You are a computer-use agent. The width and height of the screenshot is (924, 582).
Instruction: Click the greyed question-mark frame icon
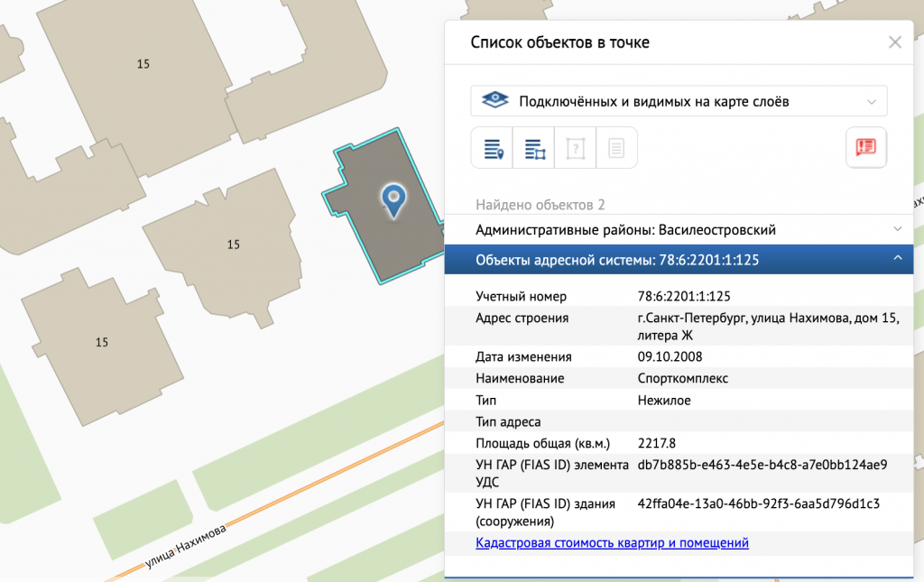576,148
